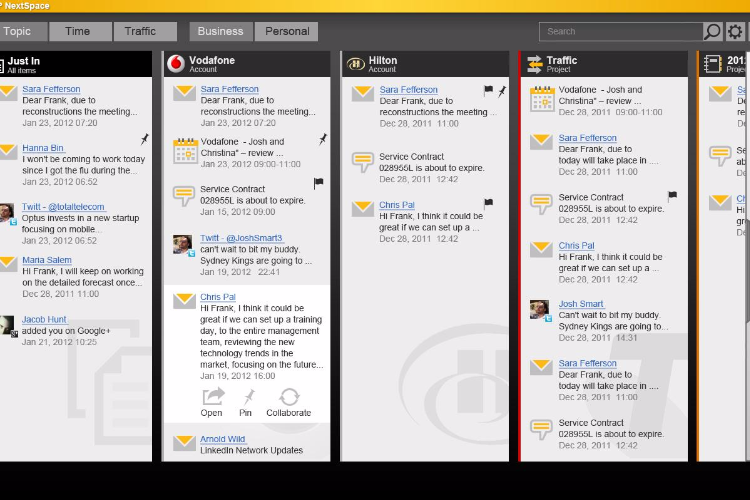This screenshot has height=500, width=750.
Task: Click into the Search field
Action: click(x=621, y=32)
